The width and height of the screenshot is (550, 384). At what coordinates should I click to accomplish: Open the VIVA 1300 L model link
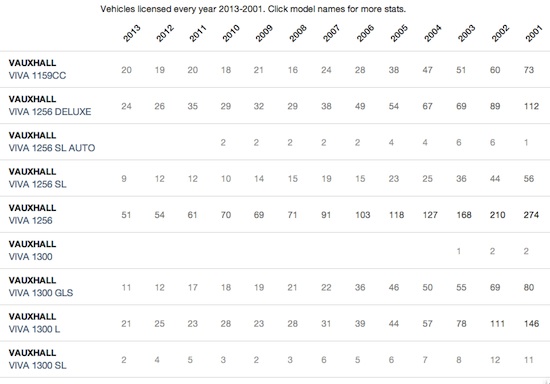click(34, 329)
